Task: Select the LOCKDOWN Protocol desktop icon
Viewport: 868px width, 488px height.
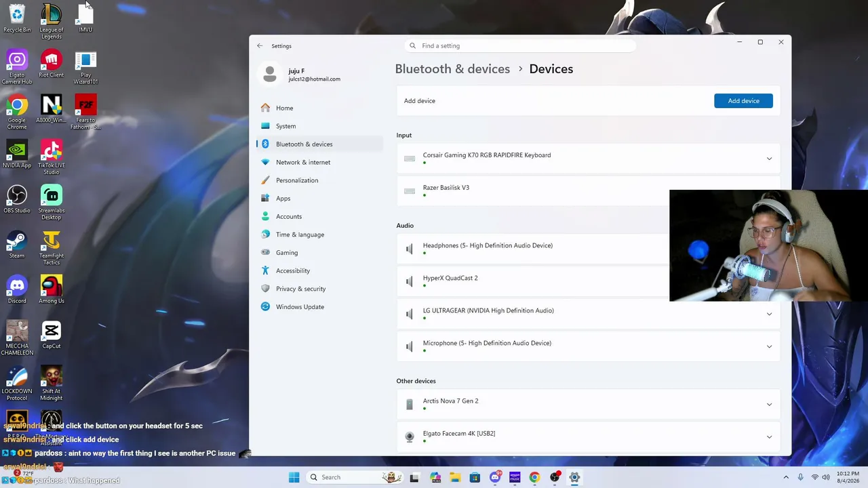Action: (17, 384)
